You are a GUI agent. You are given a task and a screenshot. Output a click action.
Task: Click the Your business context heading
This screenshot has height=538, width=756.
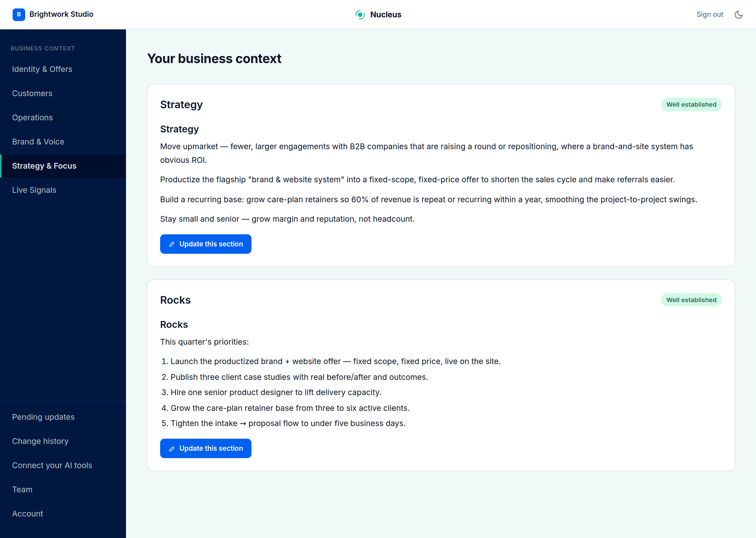(214, 59)
